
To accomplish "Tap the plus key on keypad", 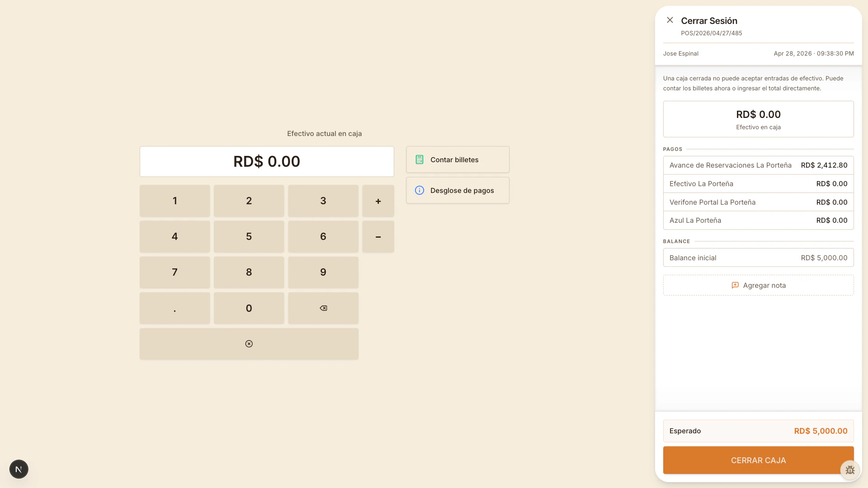I will click(378, 201).
